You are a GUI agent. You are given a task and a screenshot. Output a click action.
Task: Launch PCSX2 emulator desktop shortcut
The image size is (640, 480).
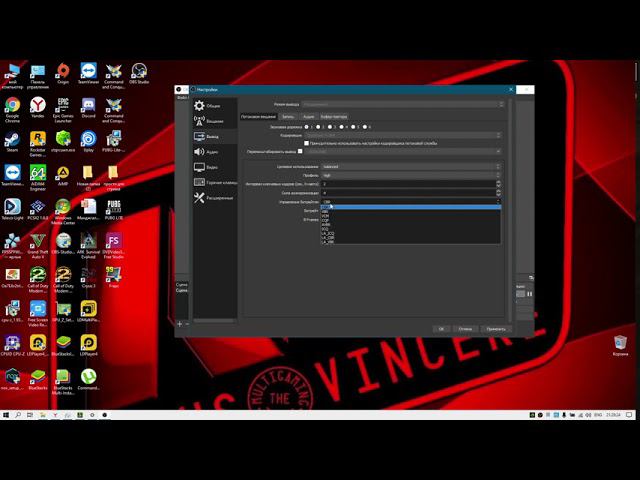38,210
